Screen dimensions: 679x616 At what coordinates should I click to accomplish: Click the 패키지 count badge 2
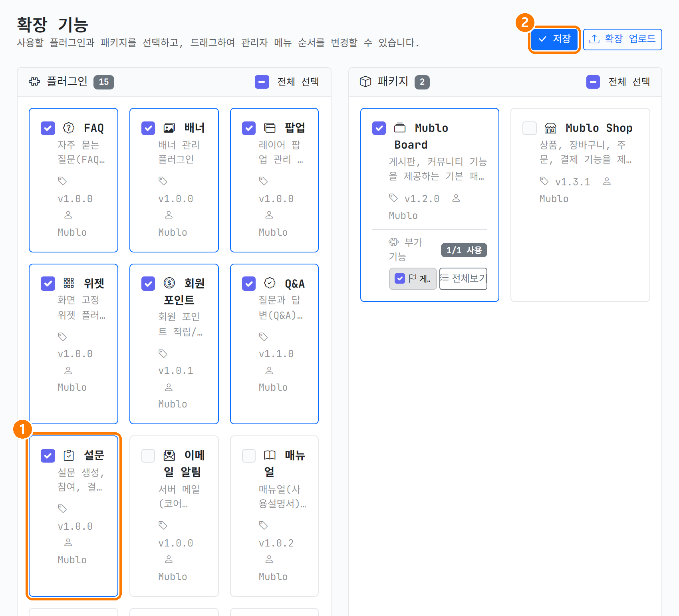coord(422,82)
